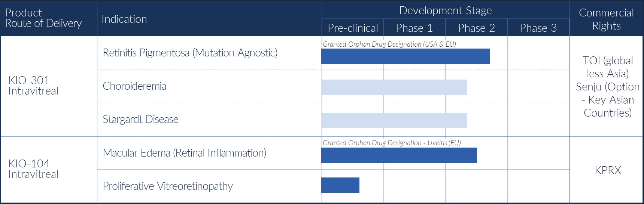Click the Pre-clinical column header

(353, 28)
